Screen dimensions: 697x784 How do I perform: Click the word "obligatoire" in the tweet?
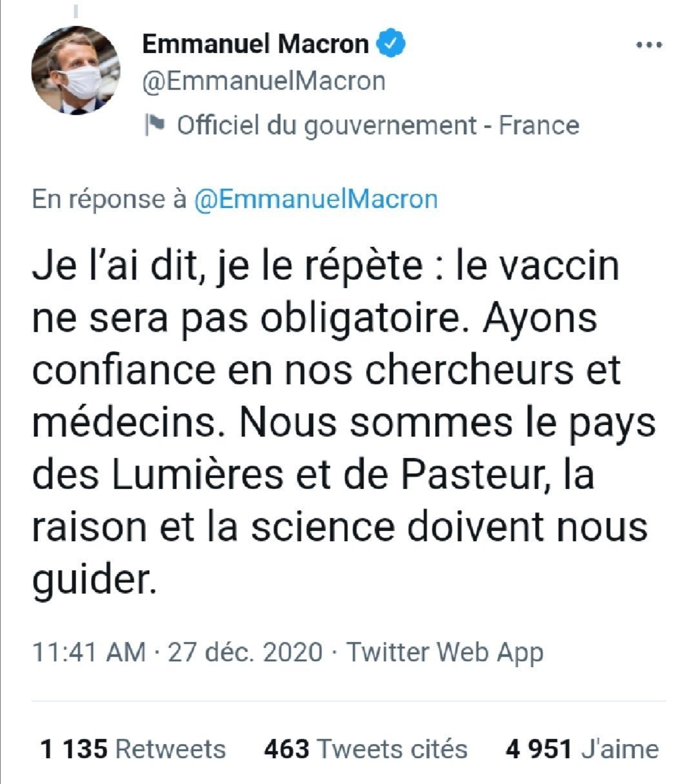(360, 318)
